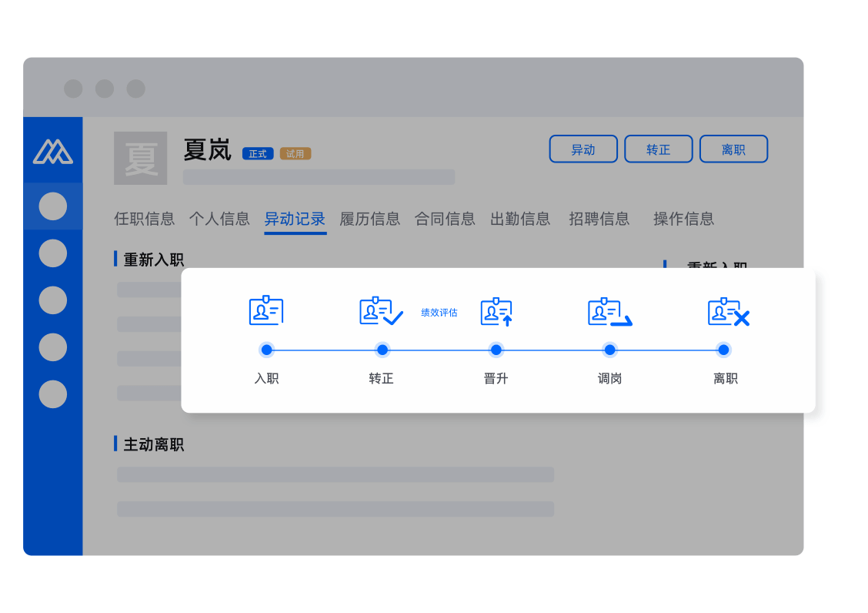This screenshot has width=868, height=613.
Task: Click the 离职 card icon with X
Action: [728, 312]
